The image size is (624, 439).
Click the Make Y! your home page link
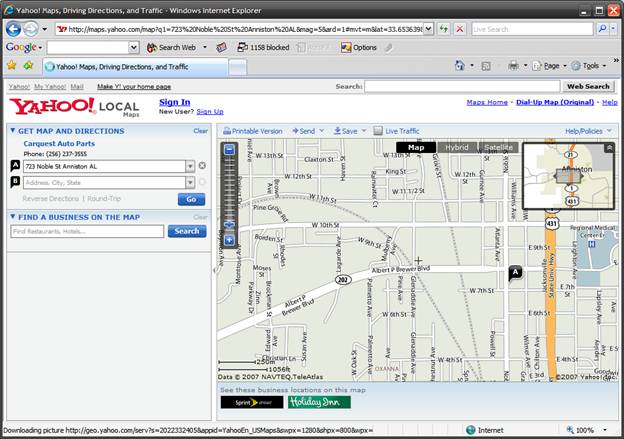[x=134, y=86]
